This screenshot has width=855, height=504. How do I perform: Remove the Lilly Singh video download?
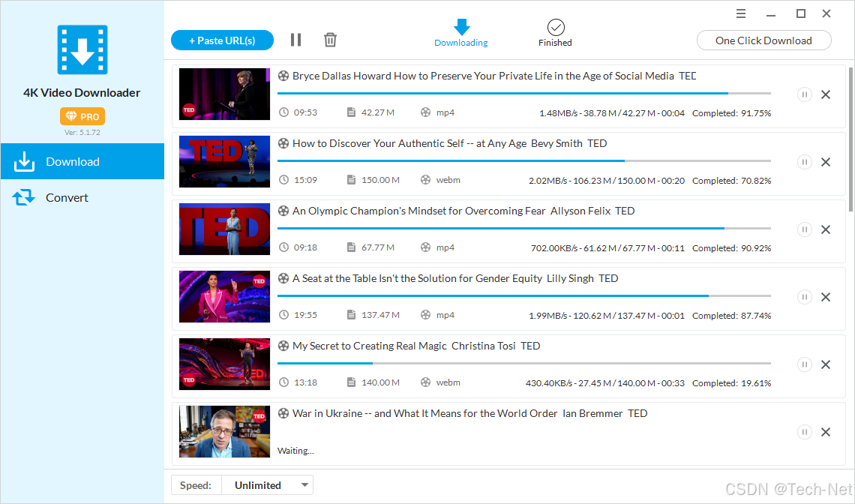826,297
